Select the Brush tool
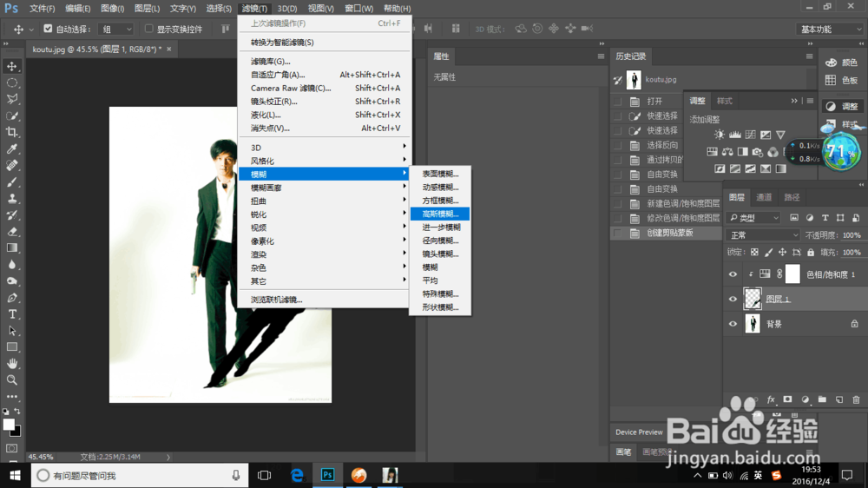 [11, 182]
